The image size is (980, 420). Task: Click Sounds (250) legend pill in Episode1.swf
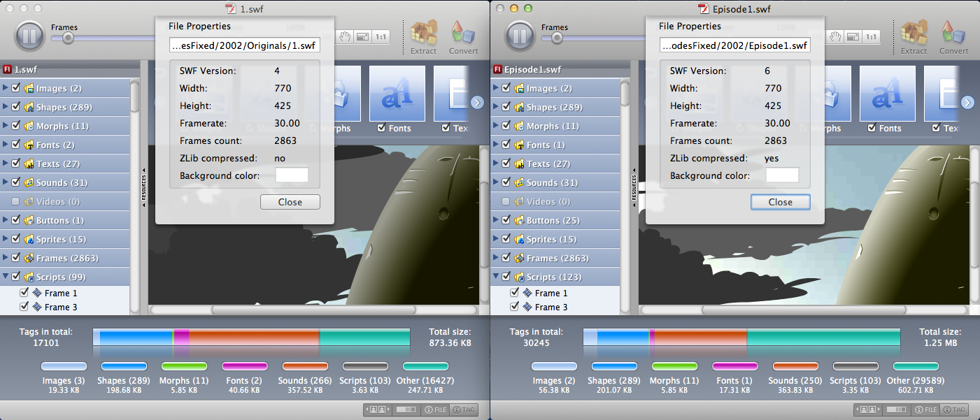795,366
